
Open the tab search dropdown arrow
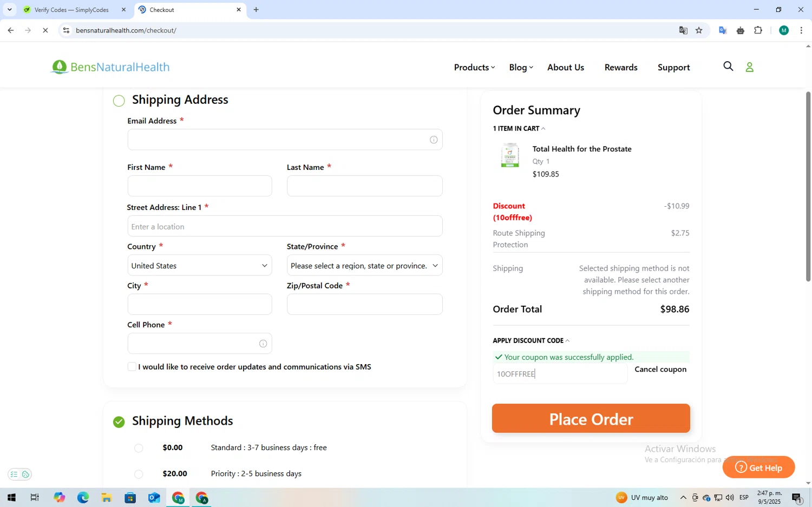[x=9, y=10]
